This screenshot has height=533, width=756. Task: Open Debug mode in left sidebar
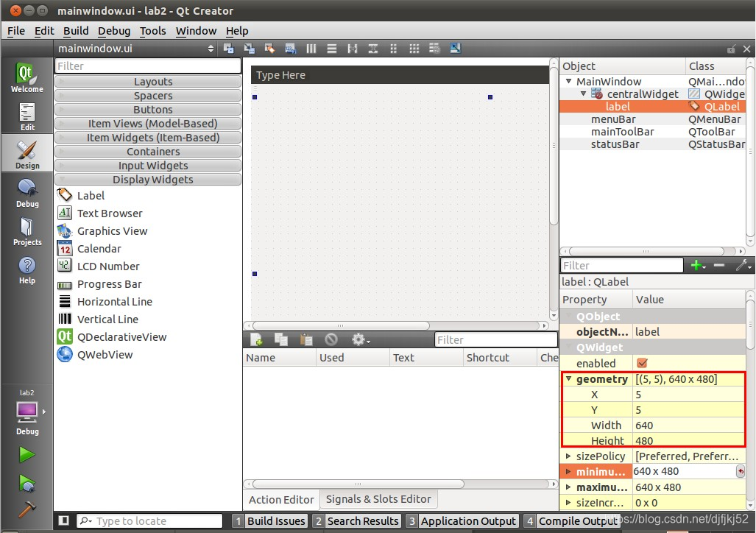[x=27, y=193]
